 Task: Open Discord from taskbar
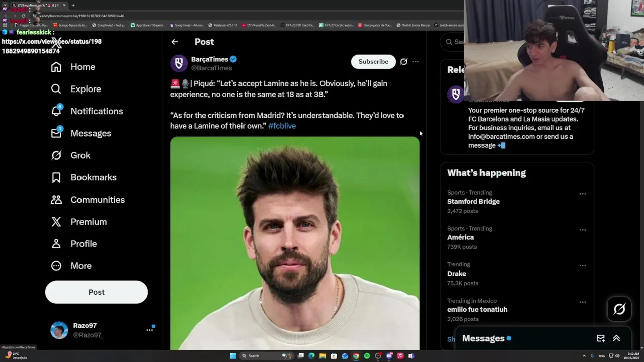[389, 356]
